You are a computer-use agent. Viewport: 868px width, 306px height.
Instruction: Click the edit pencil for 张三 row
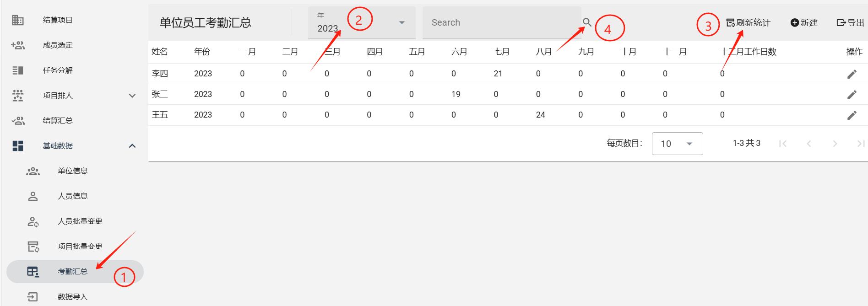(852, 95)
